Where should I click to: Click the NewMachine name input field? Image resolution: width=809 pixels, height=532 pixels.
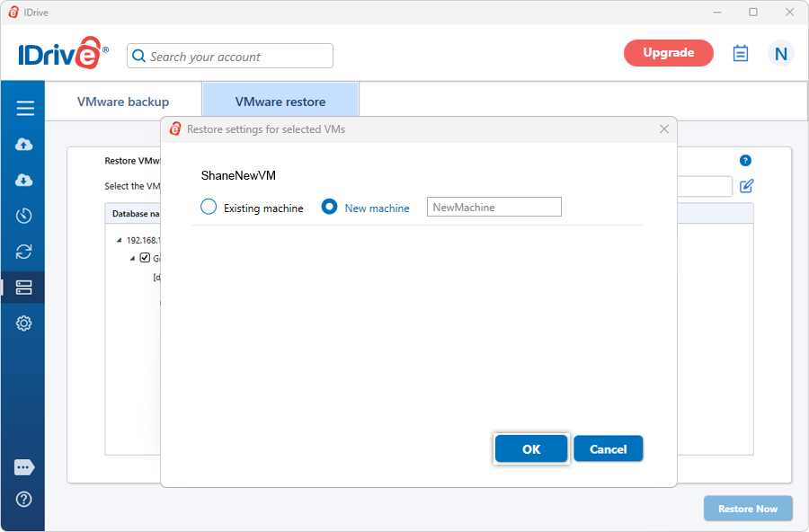pyautogui.click(x=493, y=207)
